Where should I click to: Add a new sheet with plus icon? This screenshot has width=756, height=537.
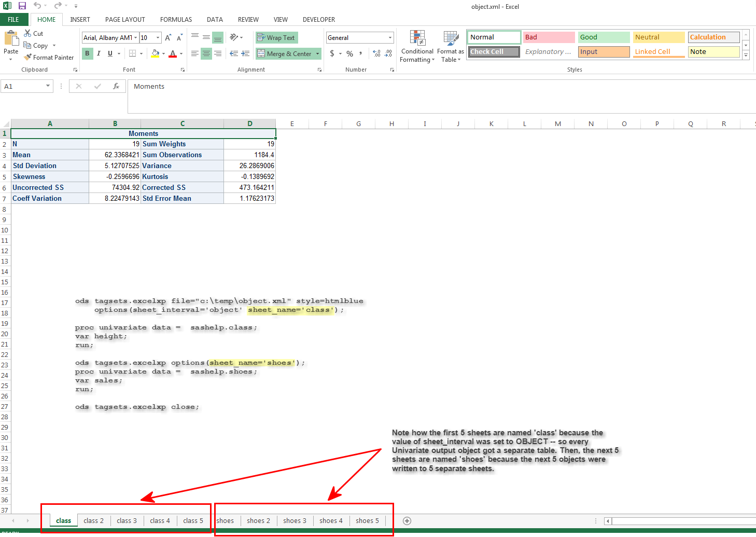pos(407,521)
